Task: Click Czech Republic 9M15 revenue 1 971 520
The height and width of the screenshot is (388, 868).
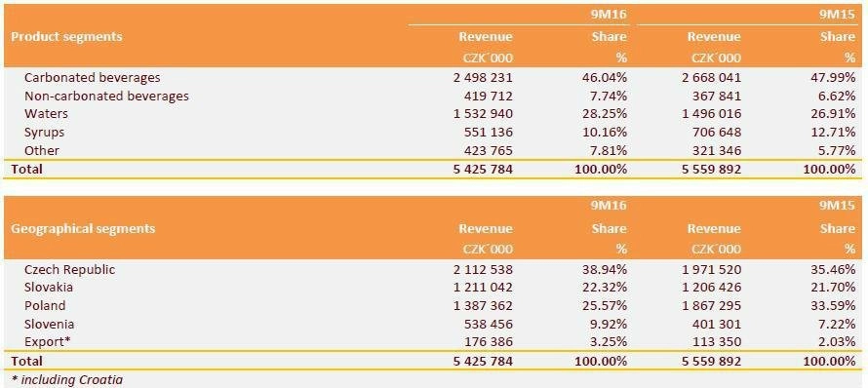Action: click(x=710, y=269)
